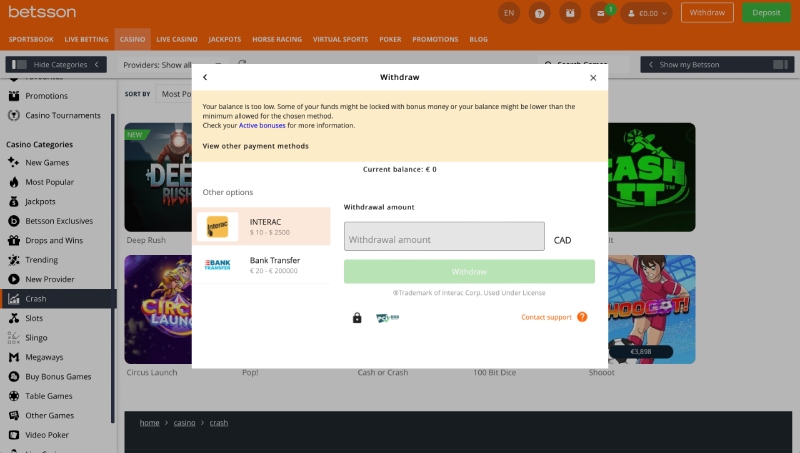This screenshot has width=800, height=453.
Task: Click Megaways M icon
Action: [14, 357]
